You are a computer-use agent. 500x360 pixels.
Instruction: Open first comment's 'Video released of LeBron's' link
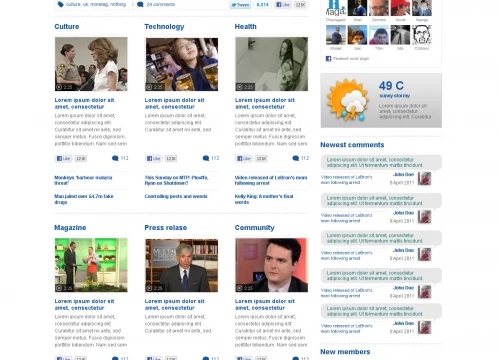click(x=347, y=180)
